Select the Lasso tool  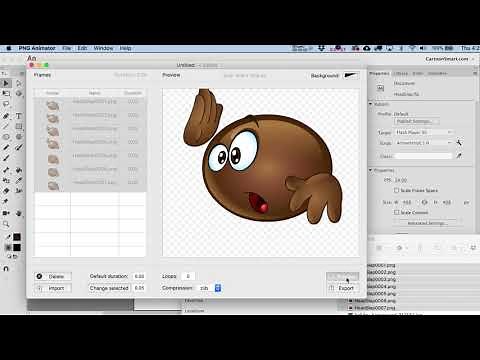(6, 104)
